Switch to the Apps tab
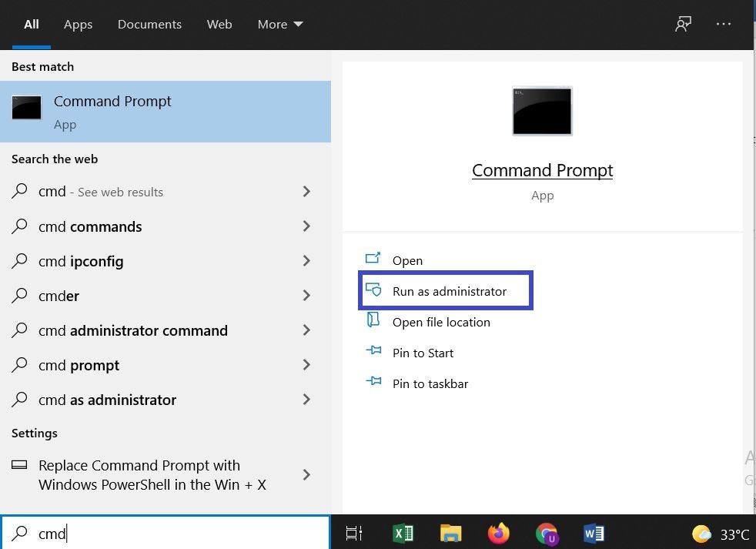756x549 pixels. coord(78,24)
